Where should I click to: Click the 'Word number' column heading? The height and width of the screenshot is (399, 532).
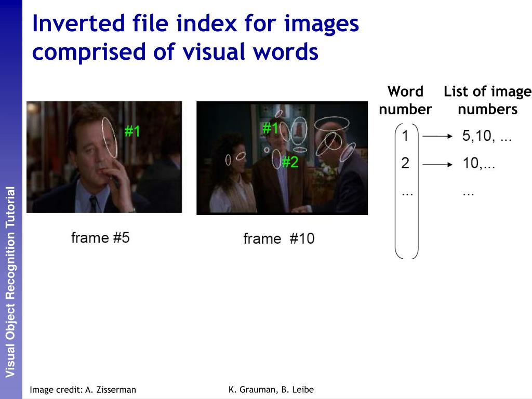coord(405,100)
